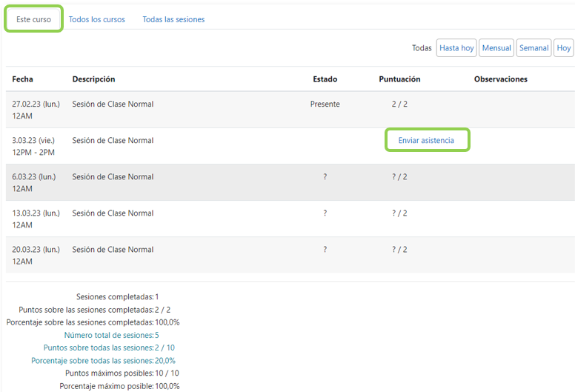Select the 27.02.23 session date cell
The width and height of the screenshot is (575, 392).
(36, 110)
